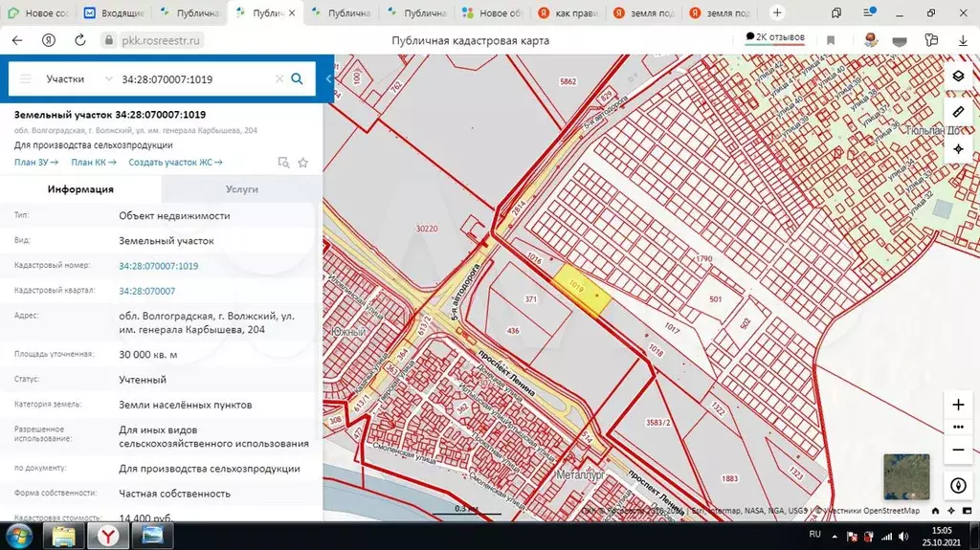Switch to the Информация tab
Image resolution: width=980 pixels, height=550 pixels.
point(80,189)
